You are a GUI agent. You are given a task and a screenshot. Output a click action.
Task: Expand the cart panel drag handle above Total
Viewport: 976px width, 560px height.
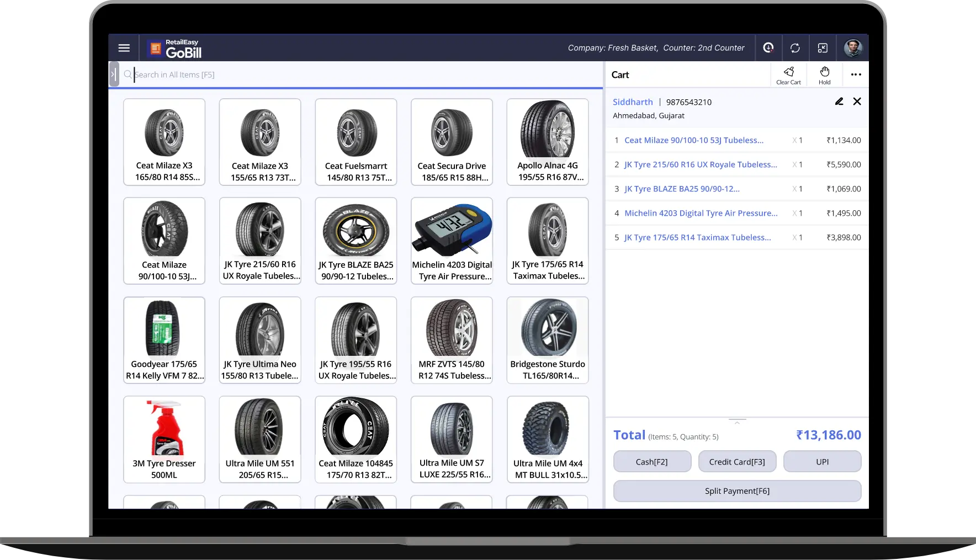click(737, 421)
